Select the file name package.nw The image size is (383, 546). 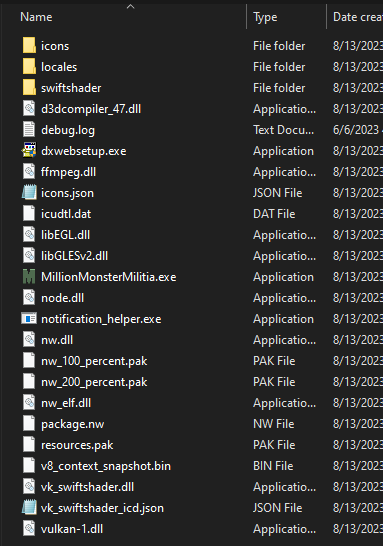(x=72, y=424)
